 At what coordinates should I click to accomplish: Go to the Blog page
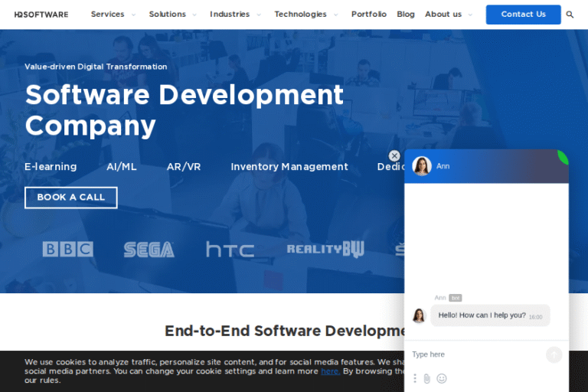(x=406, y=15)
